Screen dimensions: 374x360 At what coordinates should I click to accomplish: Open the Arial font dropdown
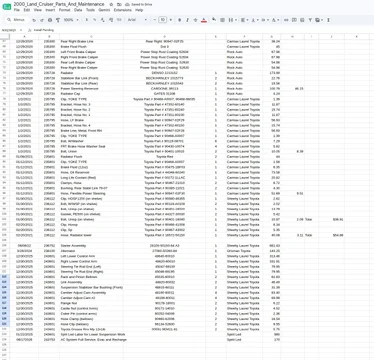[137, 20]
